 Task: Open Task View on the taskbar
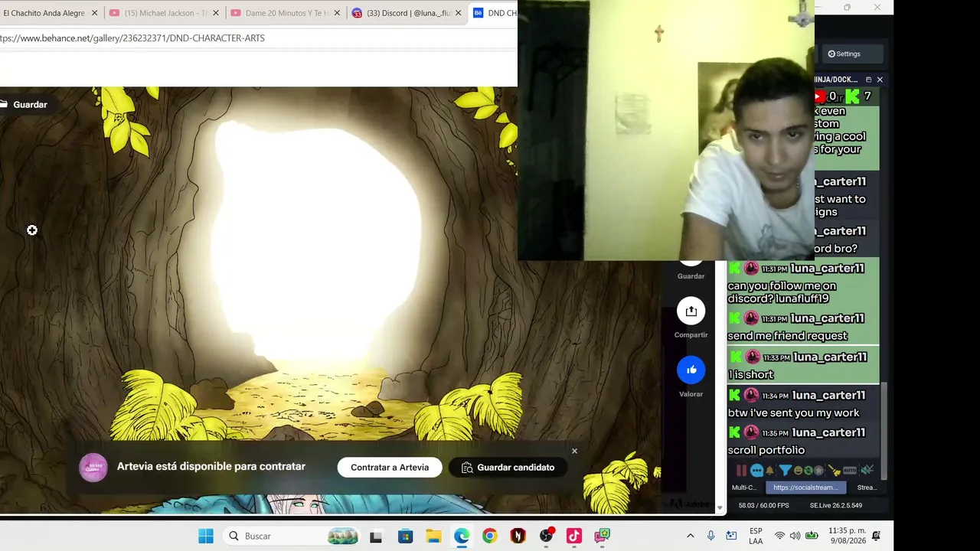[375, 536]
